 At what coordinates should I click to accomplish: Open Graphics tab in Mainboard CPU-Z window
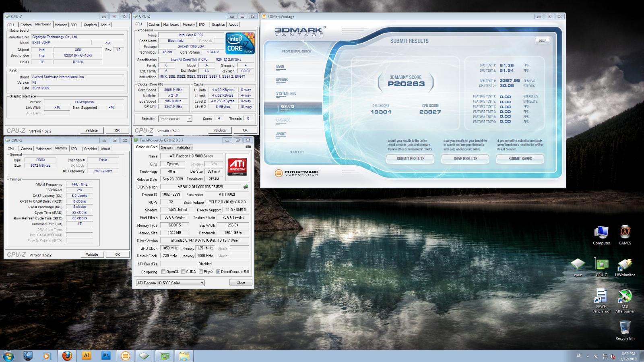click(90, 25)
